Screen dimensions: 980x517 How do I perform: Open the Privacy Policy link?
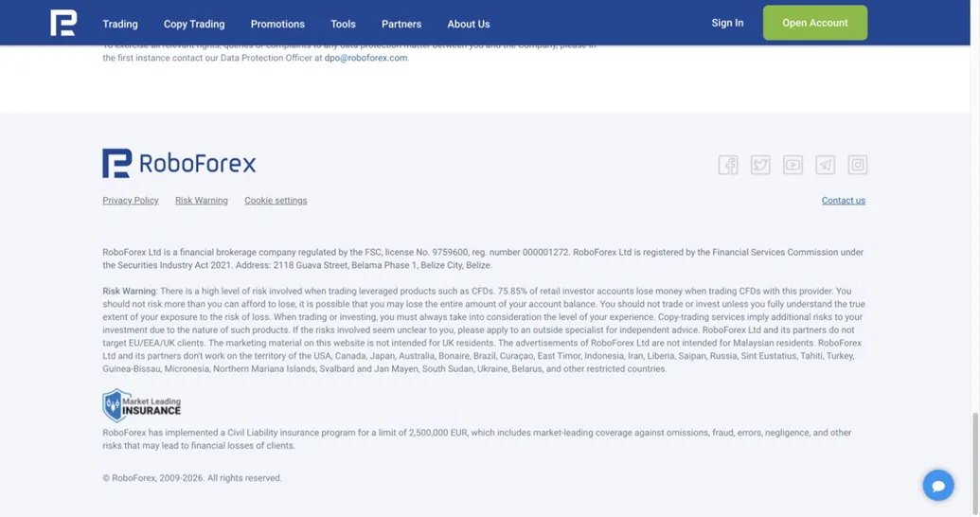[131, 201]
